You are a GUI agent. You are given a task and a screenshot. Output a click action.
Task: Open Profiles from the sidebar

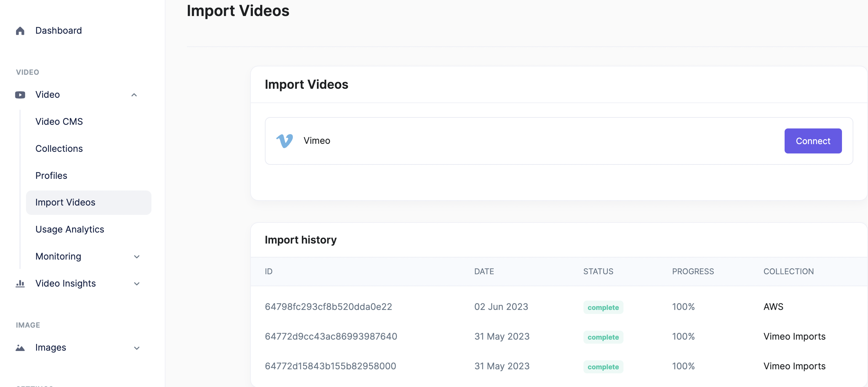click(51, 175)
